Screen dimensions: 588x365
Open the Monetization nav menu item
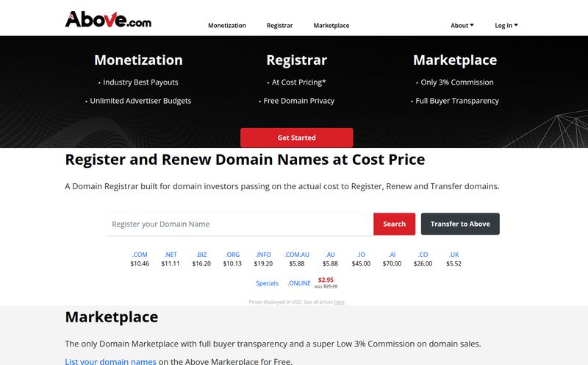227,26
